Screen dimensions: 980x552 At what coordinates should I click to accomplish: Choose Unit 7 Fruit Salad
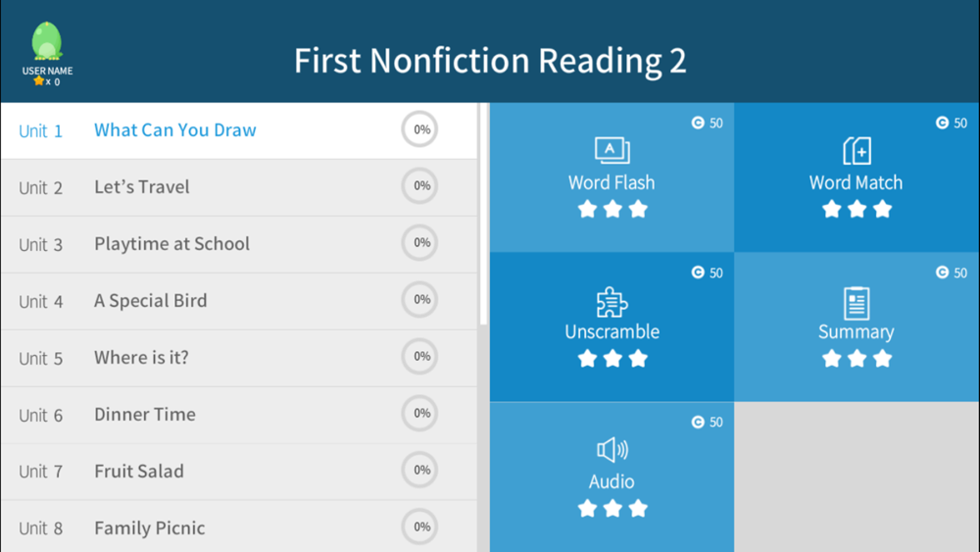[239, 472]
